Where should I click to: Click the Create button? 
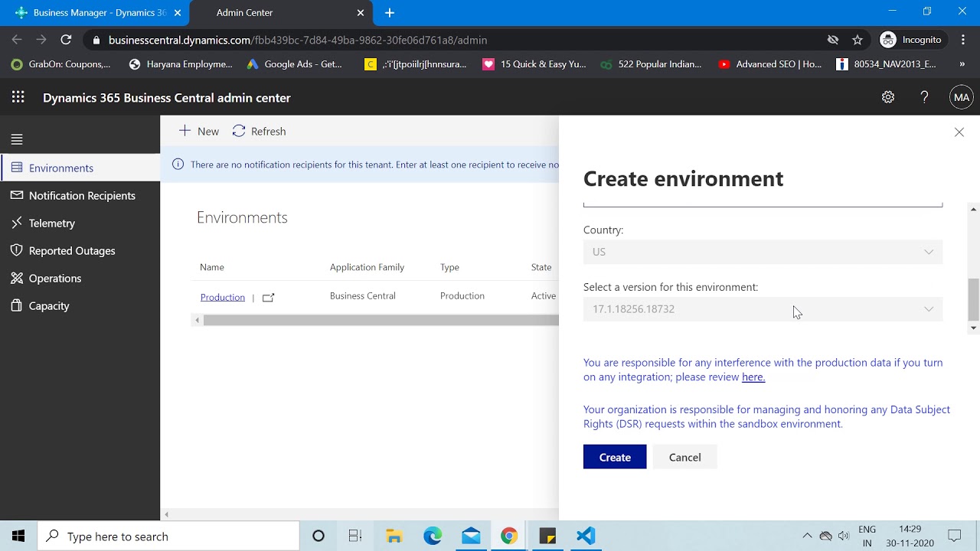point(615,457)
